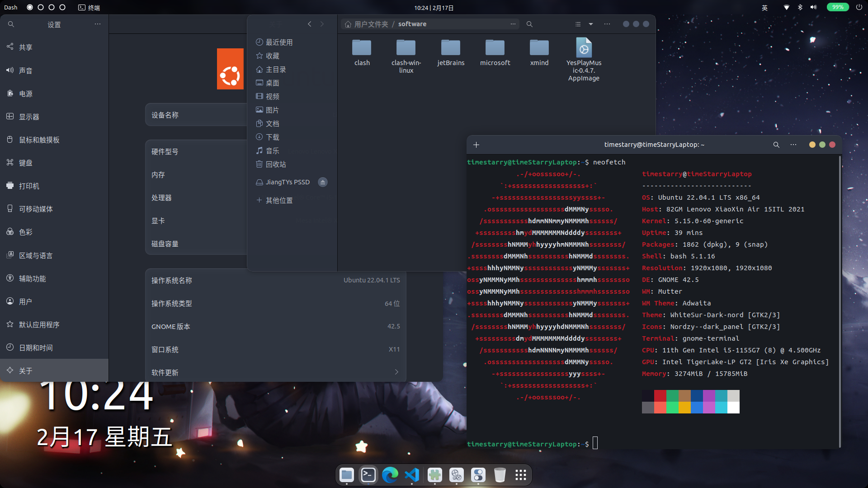
Task: Open view options dropdown arrow in Files
Action: point(590,24)
